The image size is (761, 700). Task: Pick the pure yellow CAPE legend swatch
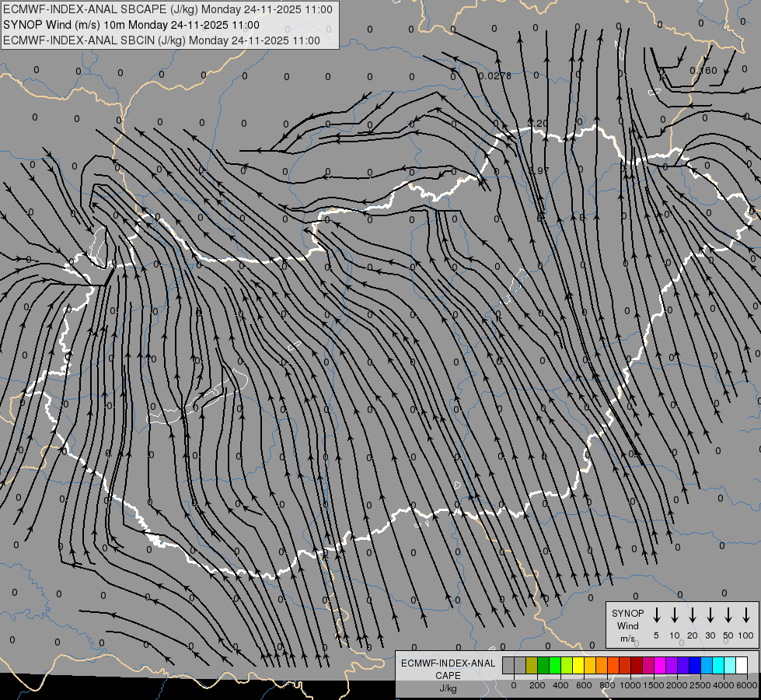(x=578, y=665)
